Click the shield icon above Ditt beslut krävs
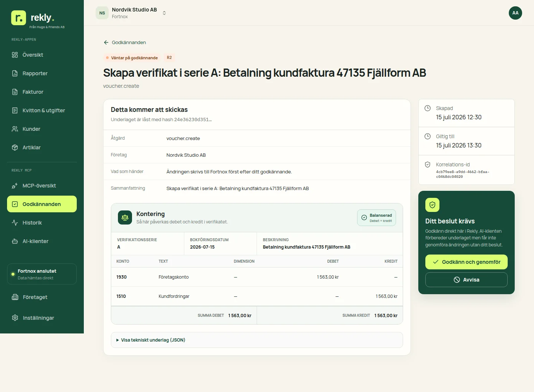 click(x=432, y=205)
